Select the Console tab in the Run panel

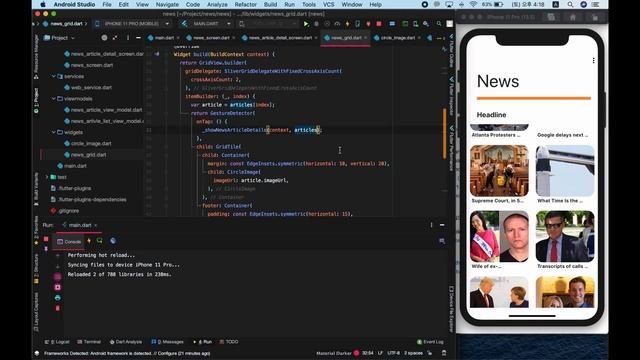point(69,242)
